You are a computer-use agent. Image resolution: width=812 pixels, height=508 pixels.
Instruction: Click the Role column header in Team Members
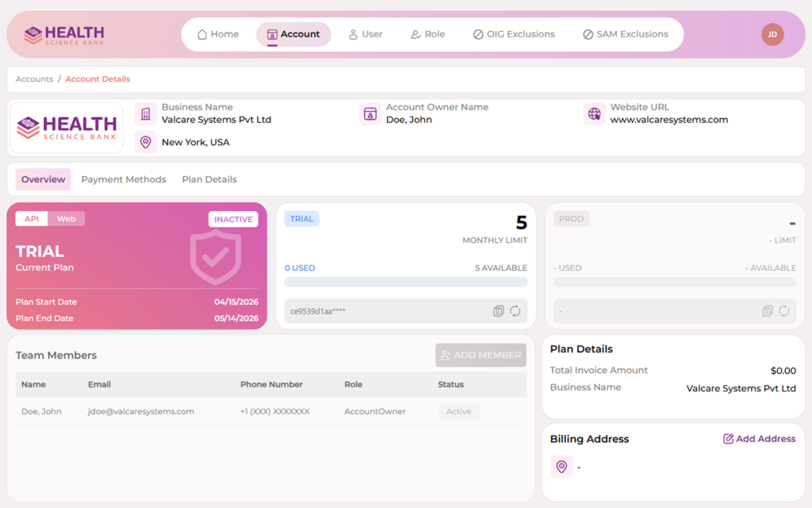(x=353, y=384)
